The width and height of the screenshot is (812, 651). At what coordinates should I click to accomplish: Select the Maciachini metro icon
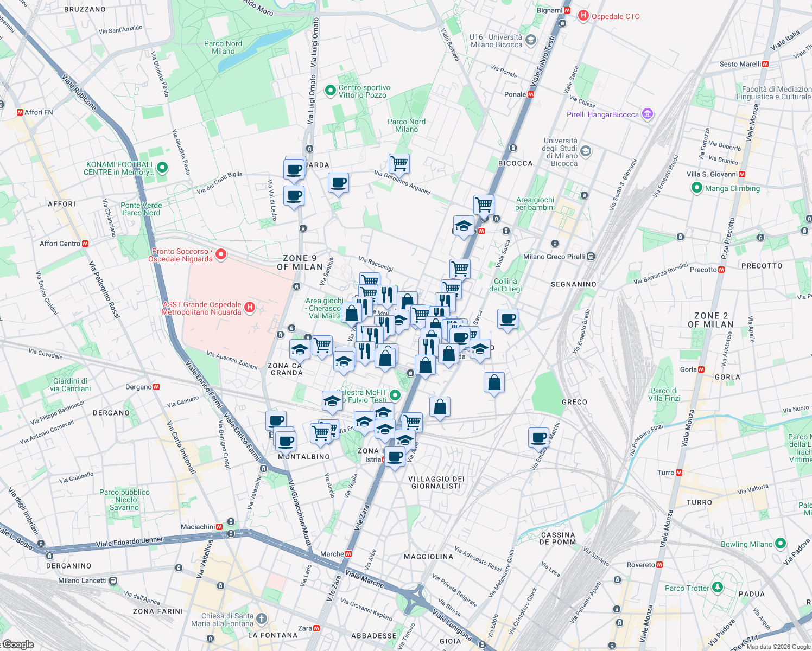point(219,526)
